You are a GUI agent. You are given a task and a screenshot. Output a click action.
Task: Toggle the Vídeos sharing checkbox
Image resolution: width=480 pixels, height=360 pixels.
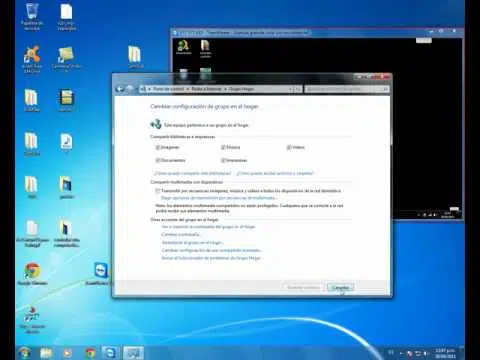coord(289,147)
